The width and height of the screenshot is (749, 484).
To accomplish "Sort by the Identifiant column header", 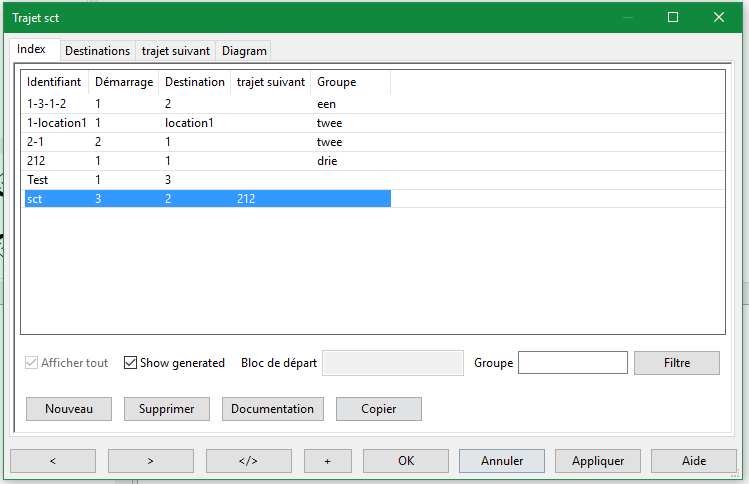I will [54, 82].
